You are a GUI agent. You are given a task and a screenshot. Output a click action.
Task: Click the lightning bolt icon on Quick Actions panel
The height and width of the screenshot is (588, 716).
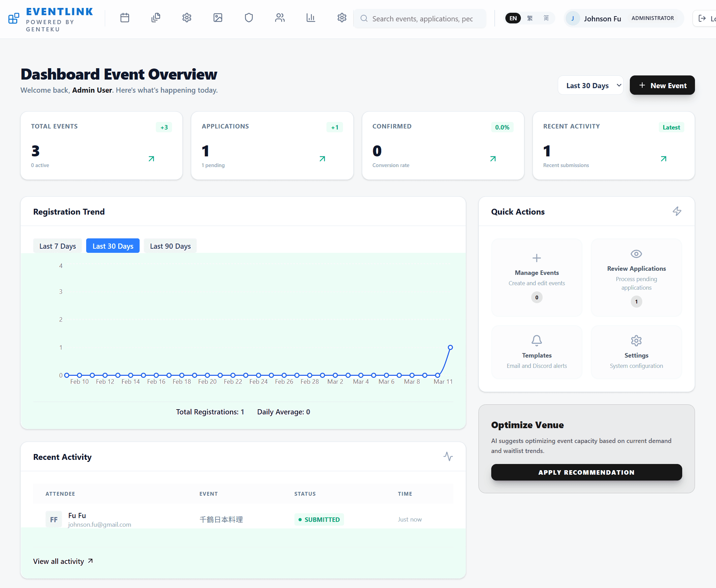[x=677, y=211]
